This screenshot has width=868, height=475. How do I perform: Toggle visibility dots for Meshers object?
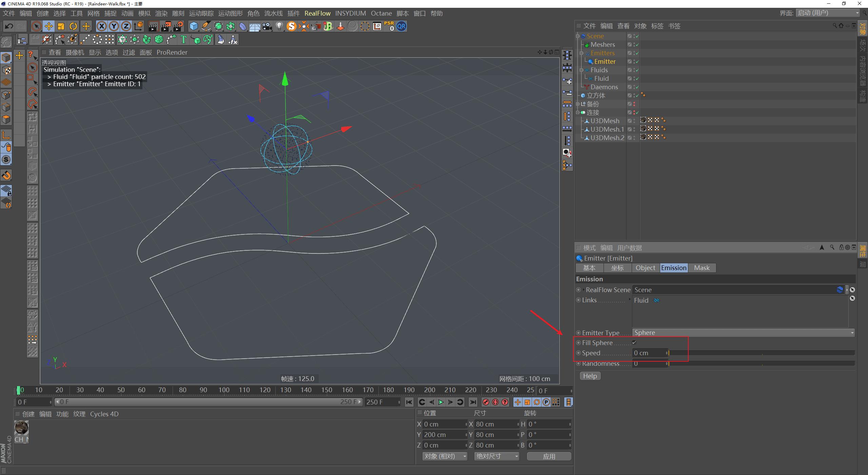[634, 44]
